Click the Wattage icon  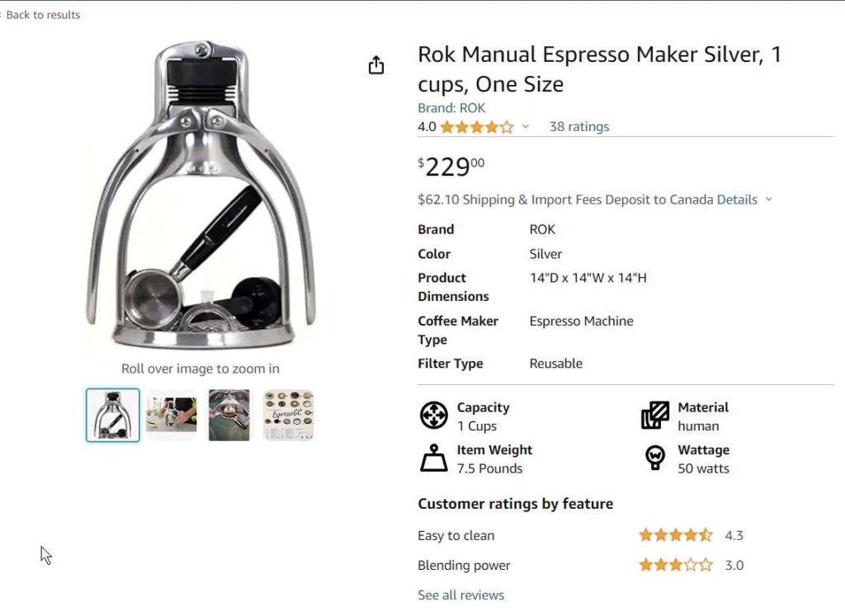click(x=655, y=458)
